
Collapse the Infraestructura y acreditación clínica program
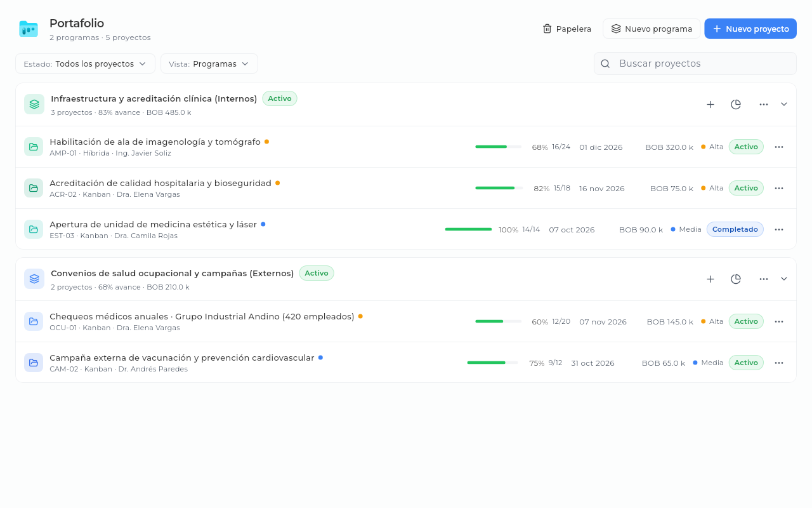point(784,104)
